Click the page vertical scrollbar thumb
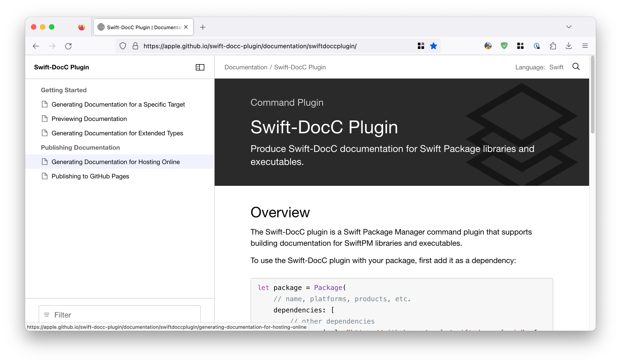This screenshot has height=364, width=621. tap(592, 95)
